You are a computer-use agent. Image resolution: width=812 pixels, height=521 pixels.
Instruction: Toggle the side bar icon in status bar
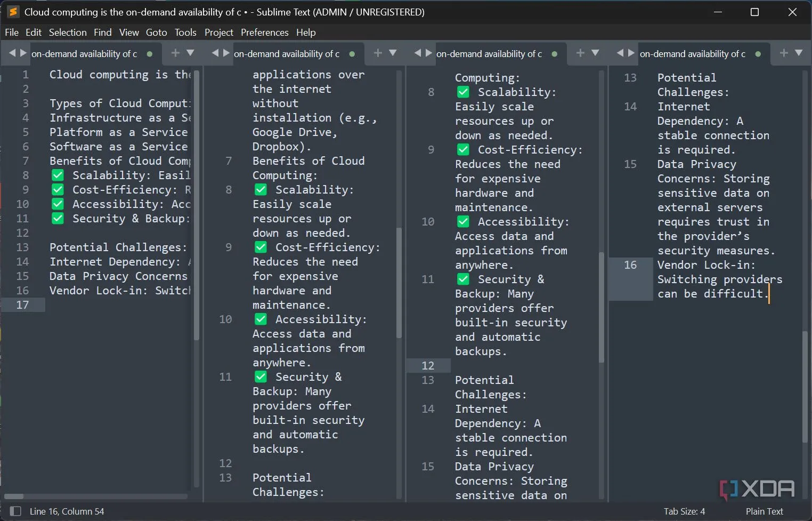pyautogui.click(x=15, y=511)
